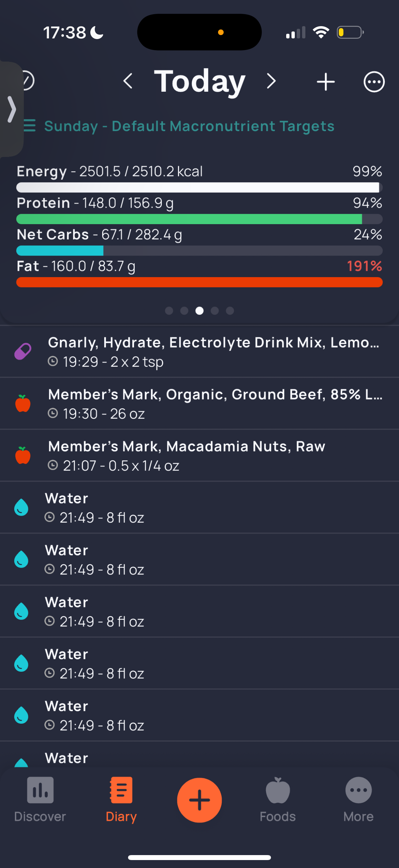Tap the apple icon beside Ground Beef

tap(23, 403)
